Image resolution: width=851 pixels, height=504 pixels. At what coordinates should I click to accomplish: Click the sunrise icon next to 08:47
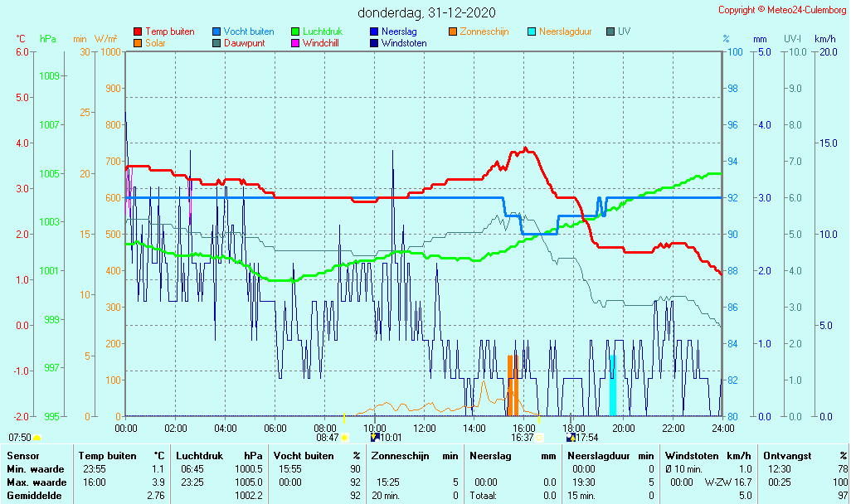pos(345,438)
